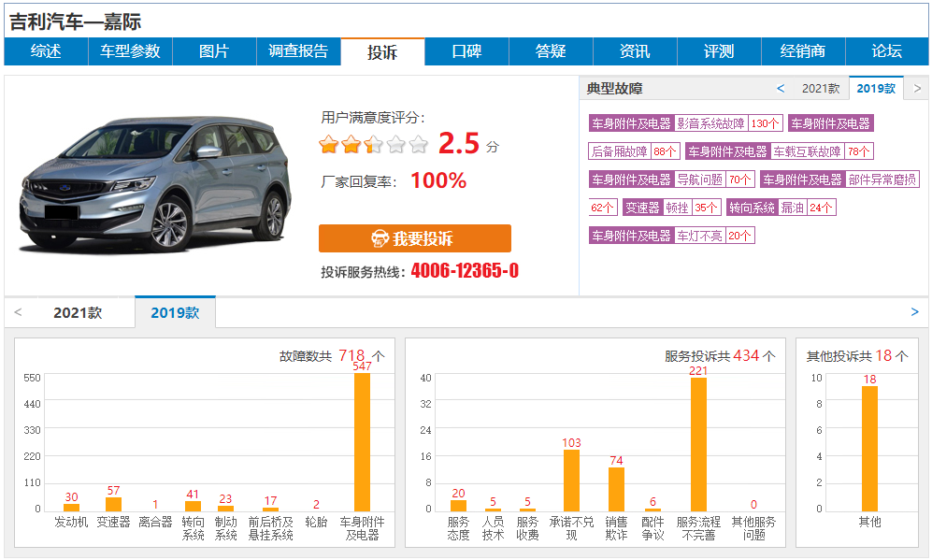932x560 pixels.
Task: Click the 前后桥及悬挂系统 bar showing 17
Action: [x=270, y=510]
